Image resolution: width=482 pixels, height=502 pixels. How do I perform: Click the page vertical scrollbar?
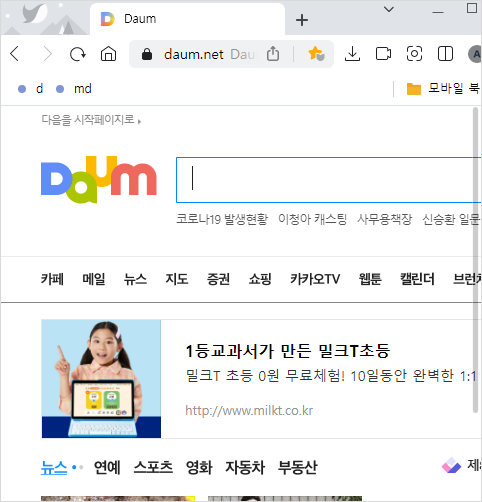pyautogui.click(x=476, y=260)
